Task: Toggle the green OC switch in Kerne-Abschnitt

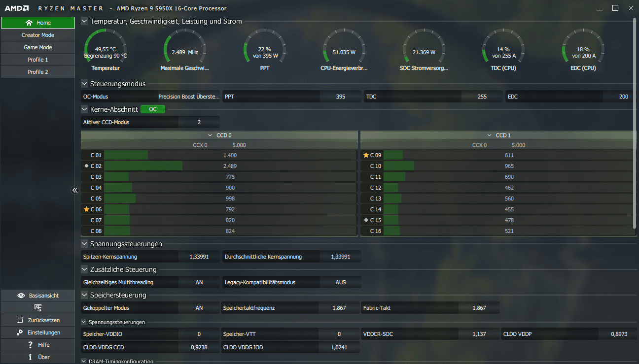Action: (153, 109)
